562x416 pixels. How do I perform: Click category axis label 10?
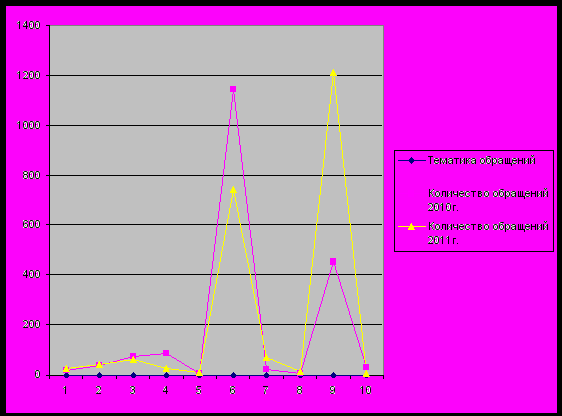tap(366, 390)
